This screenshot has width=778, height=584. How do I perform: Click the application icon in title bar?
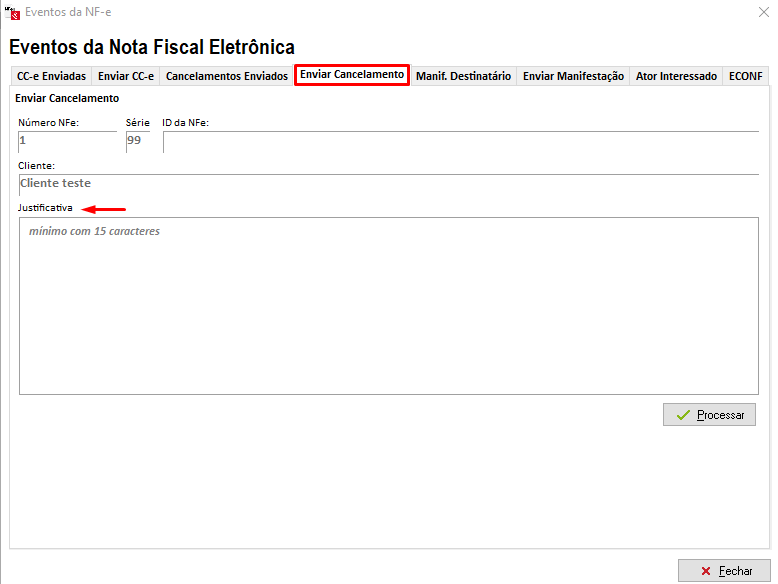point(13,13)
